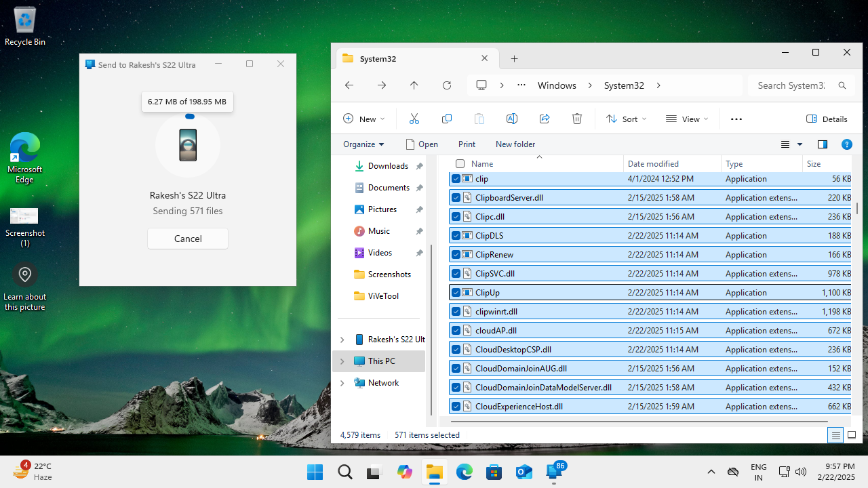Open Outlook from the taskbar

[x=524, y=471]
